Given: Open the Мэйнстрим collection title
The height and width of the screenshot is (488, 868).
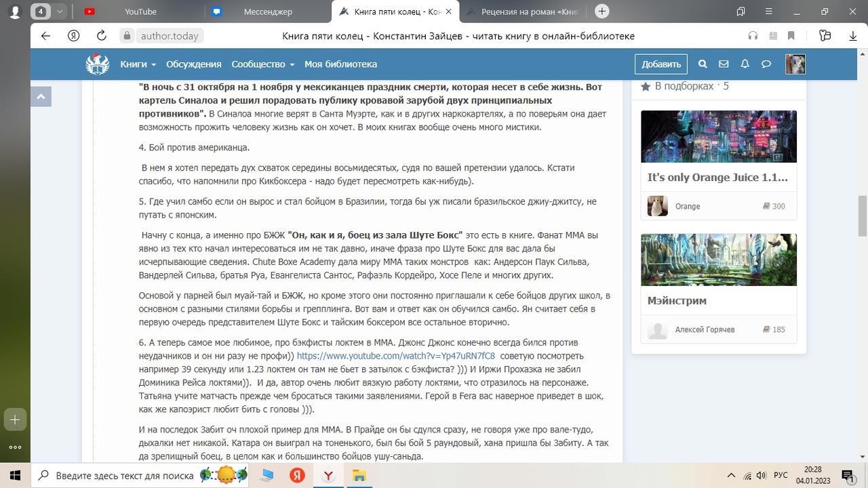Looking at the screenshot, I should pos(677,300).
